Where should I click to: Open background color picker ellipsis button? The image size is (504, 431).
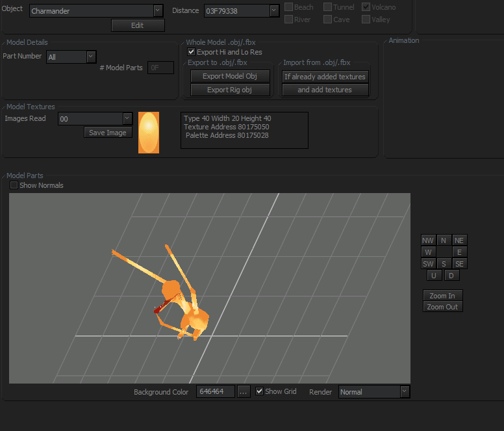point(244,392)
